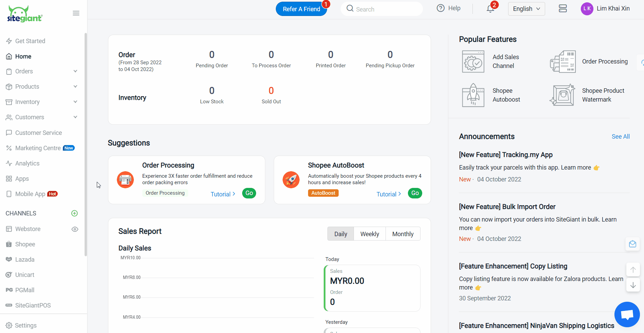Click the SiteGiant logo
Viewport: 644px width, 333px height.
click(x=25, y=14)
